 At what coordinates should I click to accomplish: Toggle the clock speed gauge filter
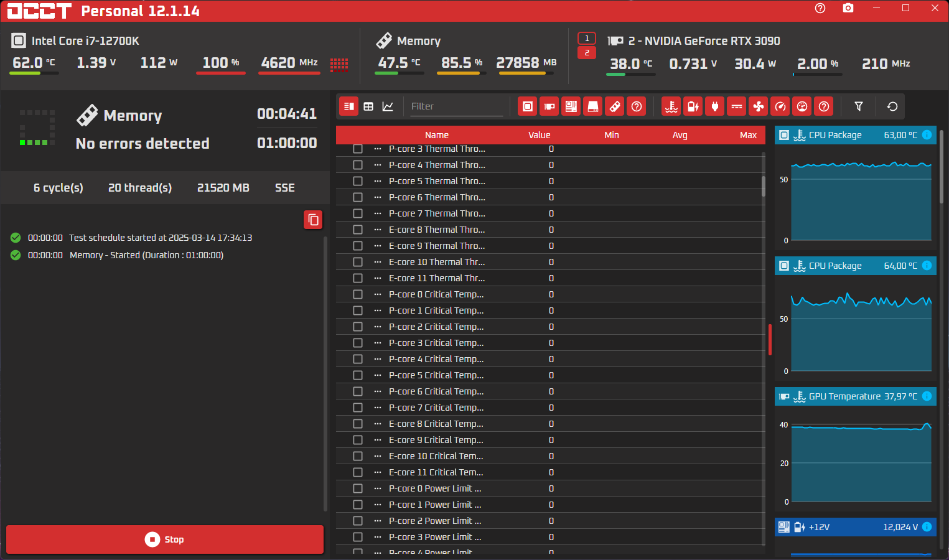click(780, 106)
